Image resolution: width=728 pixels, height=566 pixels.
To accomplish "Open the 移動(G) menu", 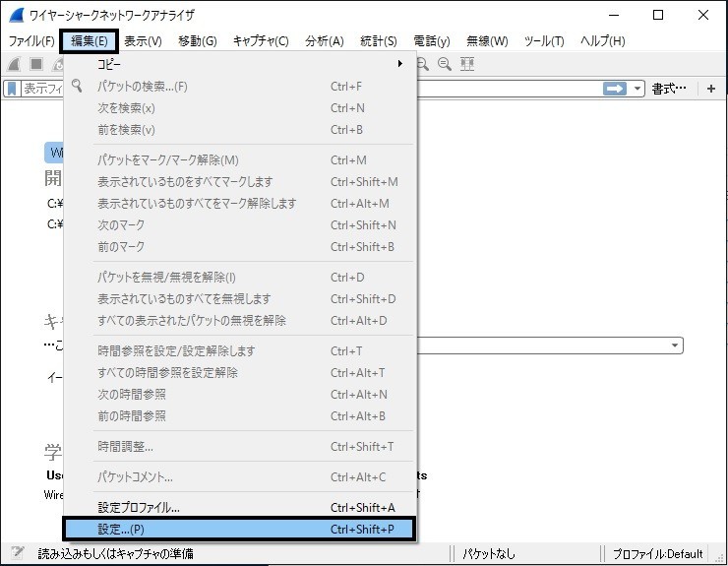I will coord(198,41).
